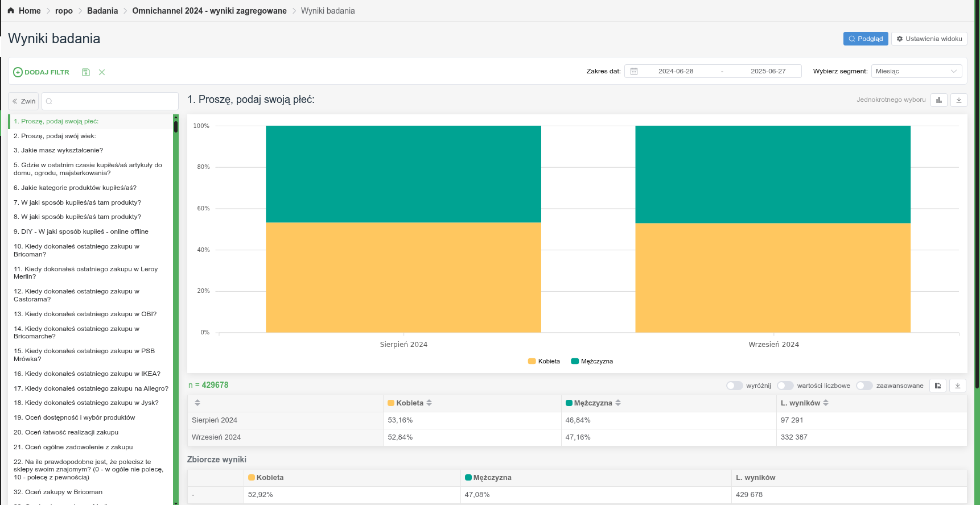Sort by the Kobieta column
This screenshot has height=505, width=980.
[429, 403]
